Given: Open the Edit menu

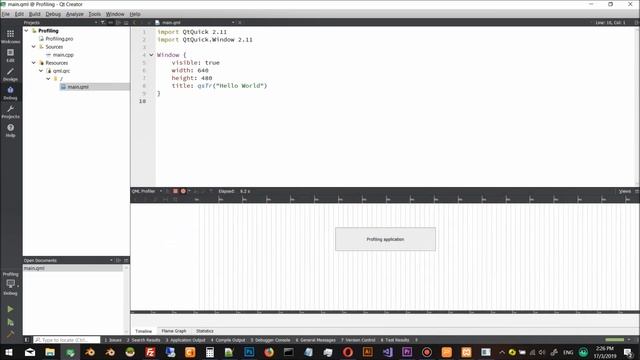Looking at the screenshot, I should tap(19, 14).
